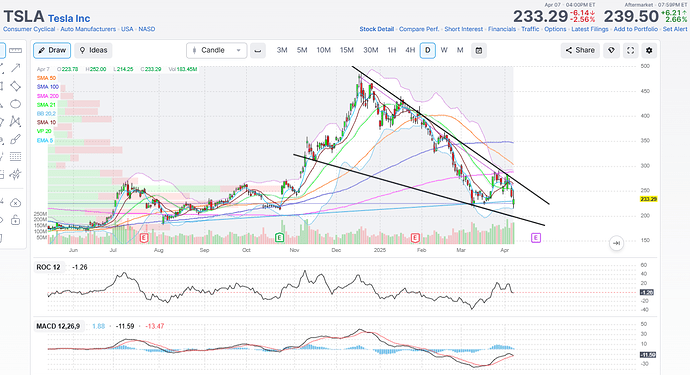Switch to 1H timeframe
The height and width of the screenshot is (375, 690).
click(392, 50)
